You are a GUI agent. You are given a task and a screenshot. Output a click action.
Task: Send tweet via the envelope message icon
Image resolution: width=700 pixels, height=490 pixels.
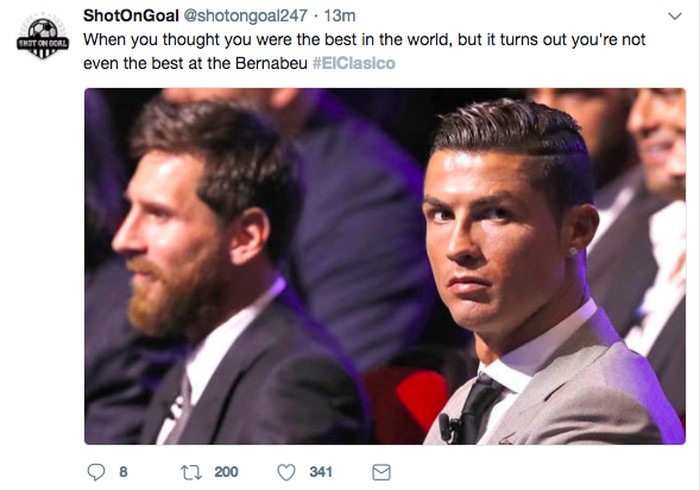click(381, 471)
